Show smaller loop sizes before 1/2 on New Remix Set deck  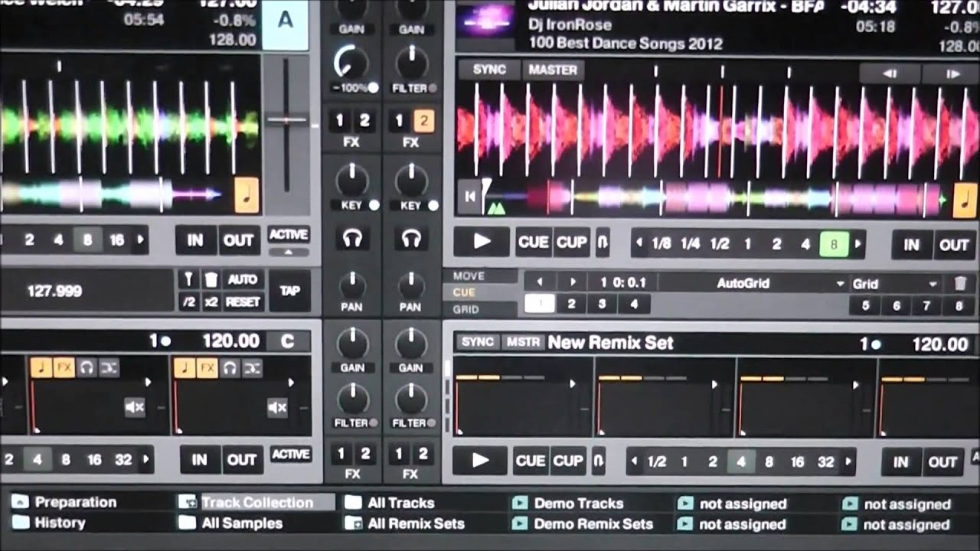click(x=635, y=461)
